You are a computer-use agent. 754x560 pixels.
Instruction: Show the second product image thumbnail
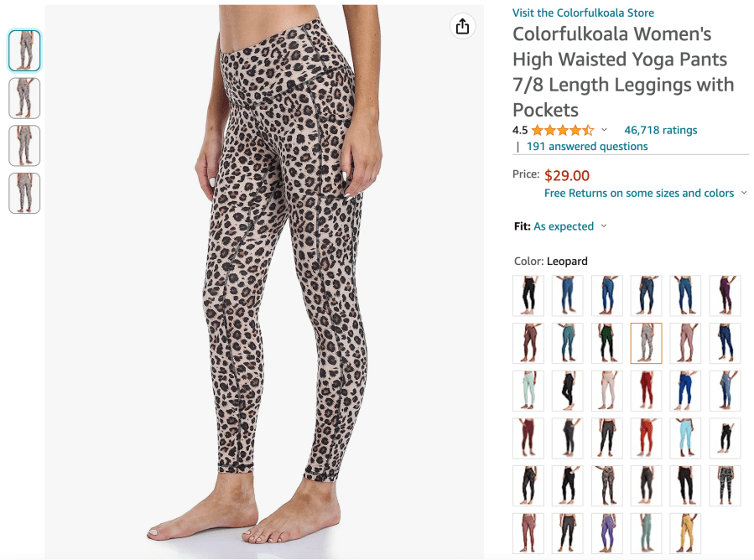point(24,98)
